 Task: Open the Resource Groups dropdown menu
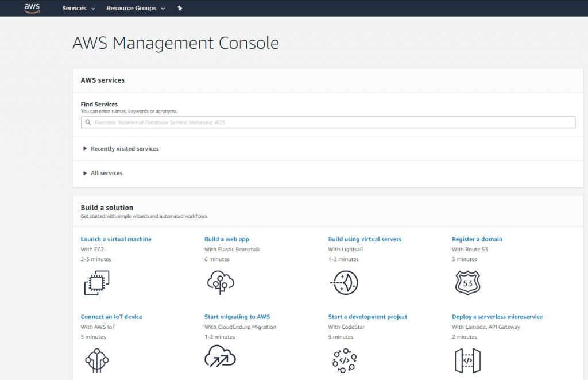click(x=136, y=8)
